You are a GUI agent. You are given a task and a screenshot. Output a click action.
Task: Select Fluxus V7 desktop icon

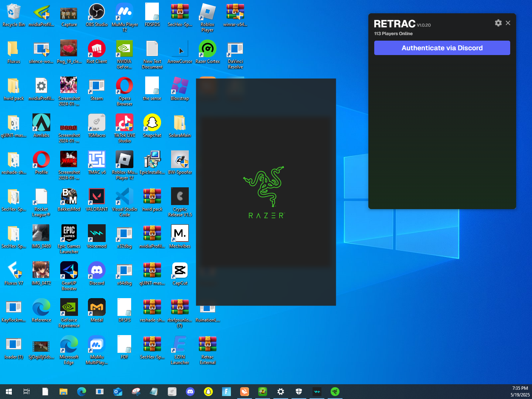coord(14,274)
